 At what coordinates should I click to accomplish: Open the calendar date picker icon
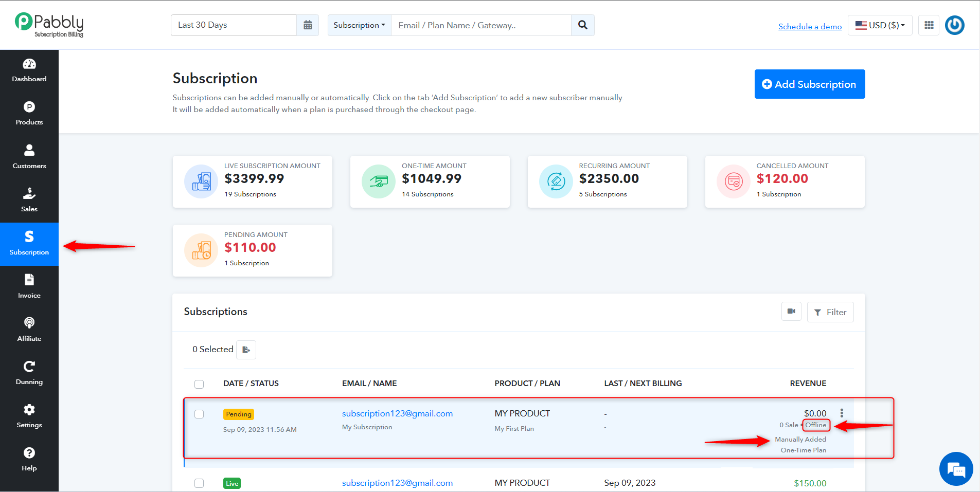click(x=308, y=25)
